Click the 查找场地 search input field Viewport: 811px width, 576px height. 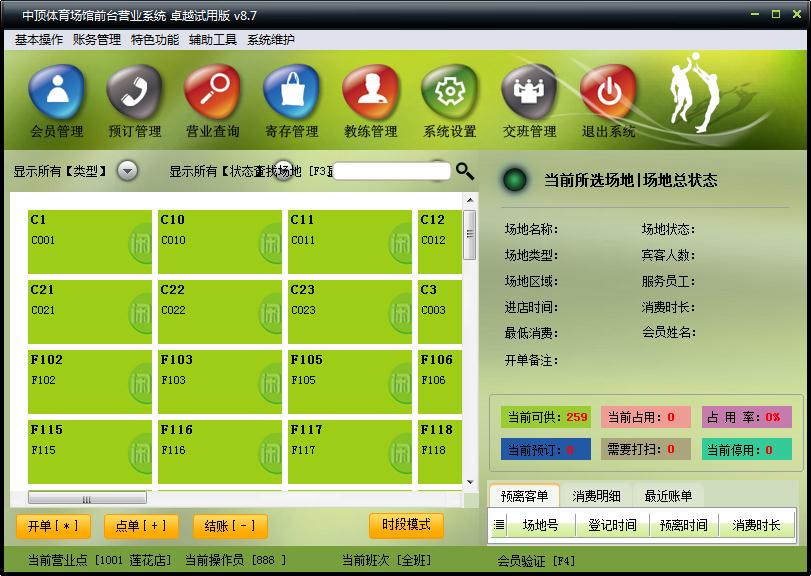coord(390,171)
